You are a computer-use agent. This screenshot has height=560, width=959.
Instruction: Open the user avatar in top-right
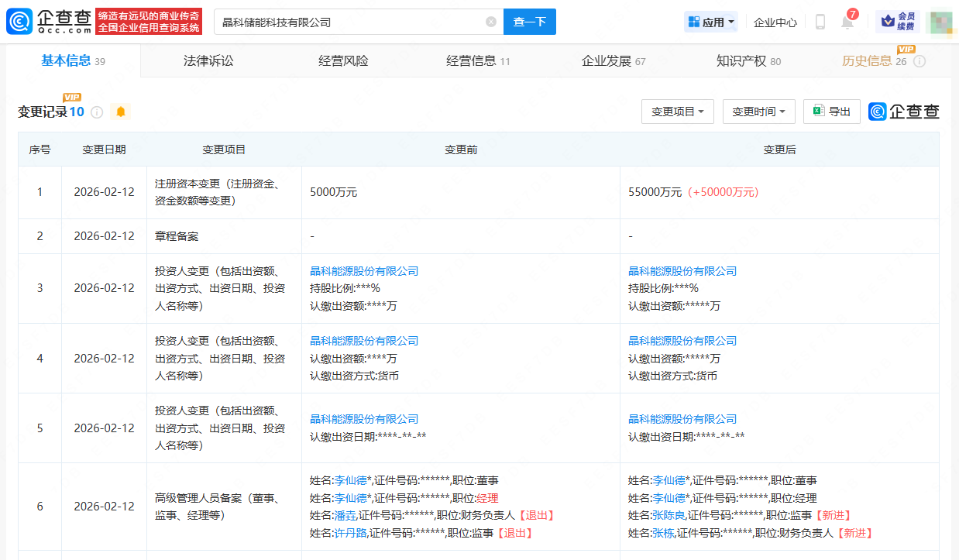click(x=940, y=22)
